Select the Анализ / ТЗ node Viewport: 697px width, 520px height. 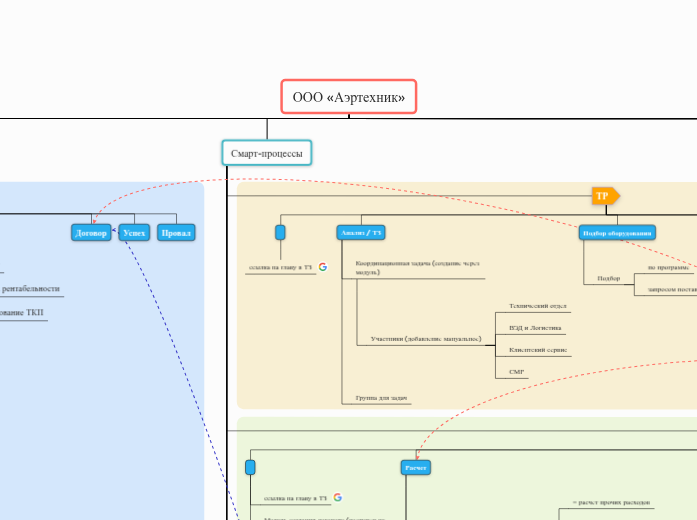361,232
